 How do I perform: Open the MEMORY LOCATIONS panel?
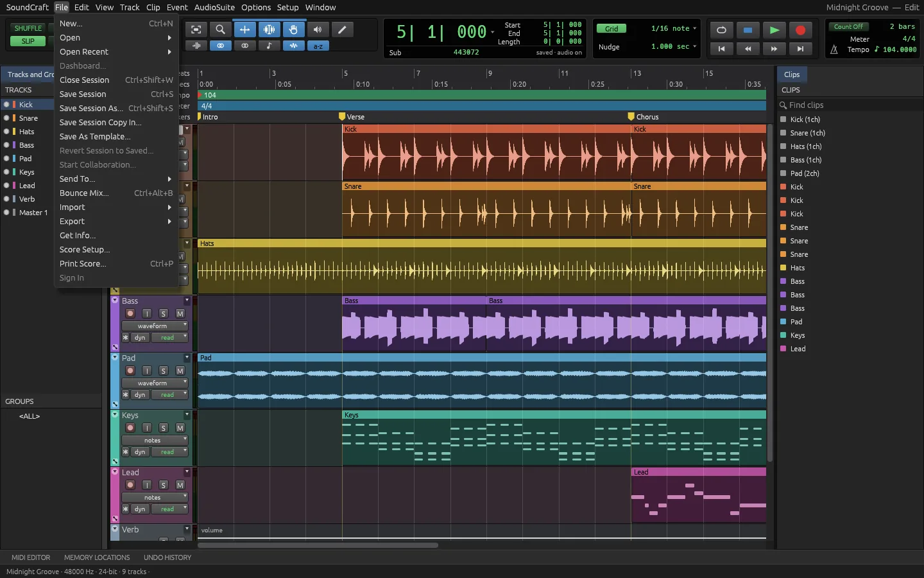97,557
